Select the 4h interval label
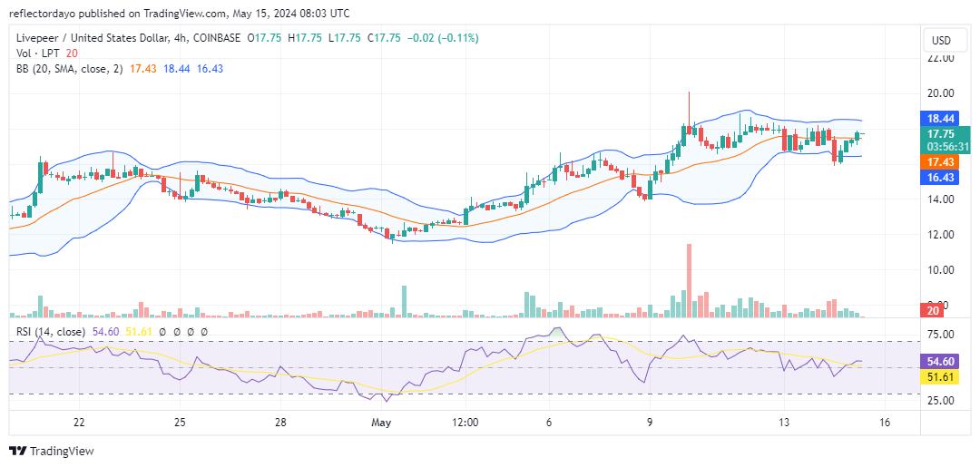980x467 pixels. [178, 38]
